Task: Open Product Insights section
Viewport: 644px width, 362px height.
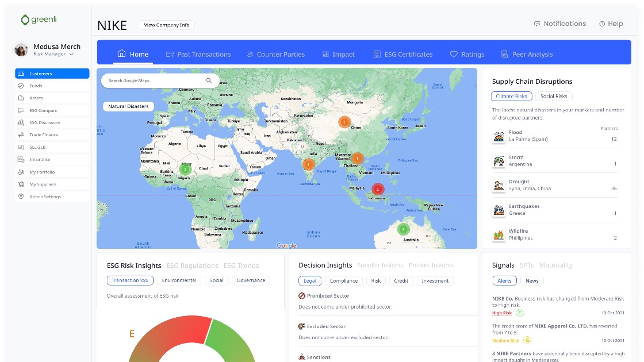Action: point(431,265)
